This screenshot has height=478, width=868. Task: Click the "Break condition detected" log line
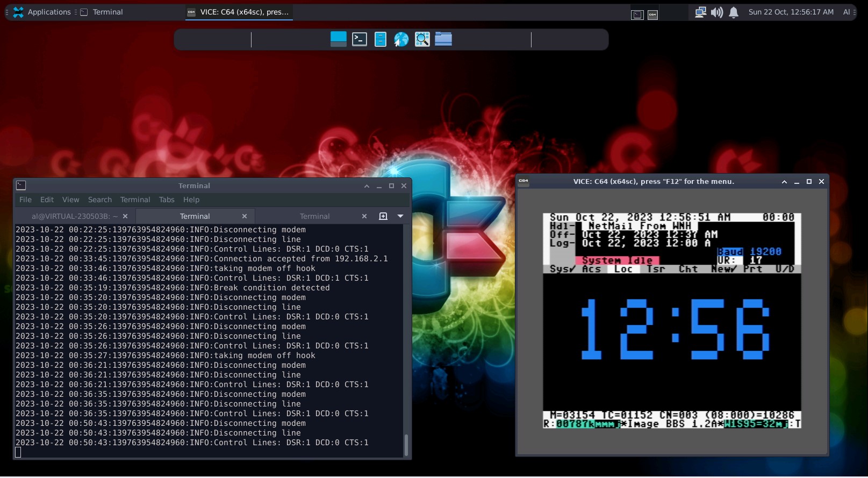pyautogui.click(x=173, y=288)
